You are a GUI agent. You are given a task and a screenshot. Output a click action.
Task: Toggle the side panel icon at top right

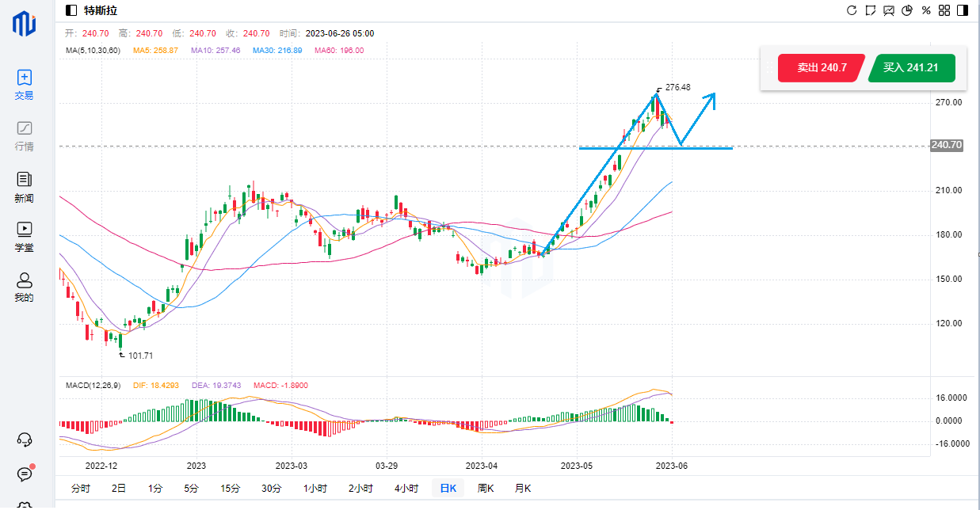[x=962, y=10]
